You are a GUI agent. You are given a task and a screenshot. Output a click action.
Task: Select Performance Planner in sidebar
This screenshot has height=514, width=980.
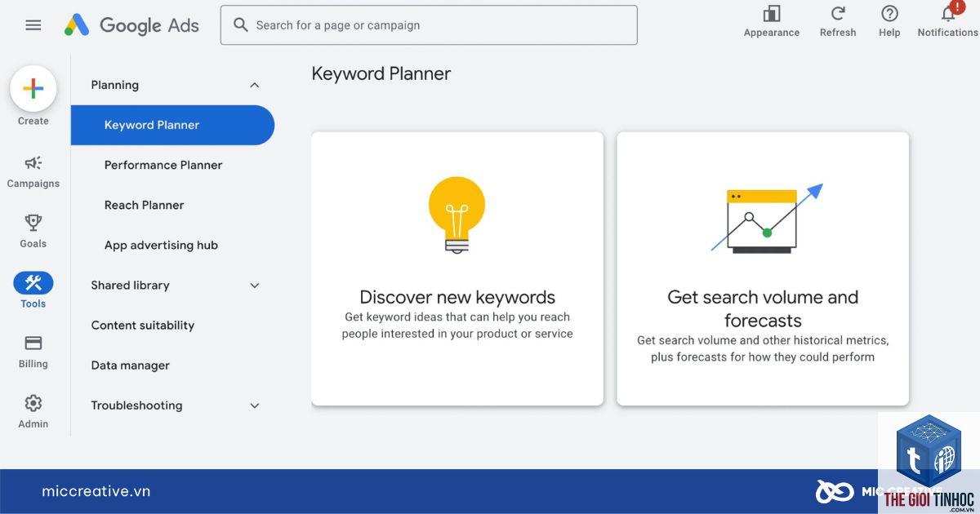pos(163,165)
